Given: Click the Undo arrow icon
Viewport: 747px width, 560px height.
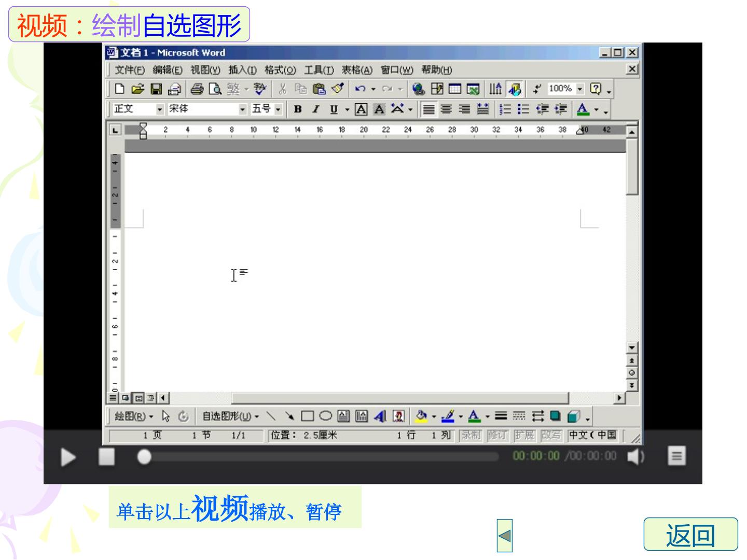Looking at the screenshot, I should [361, 89].
